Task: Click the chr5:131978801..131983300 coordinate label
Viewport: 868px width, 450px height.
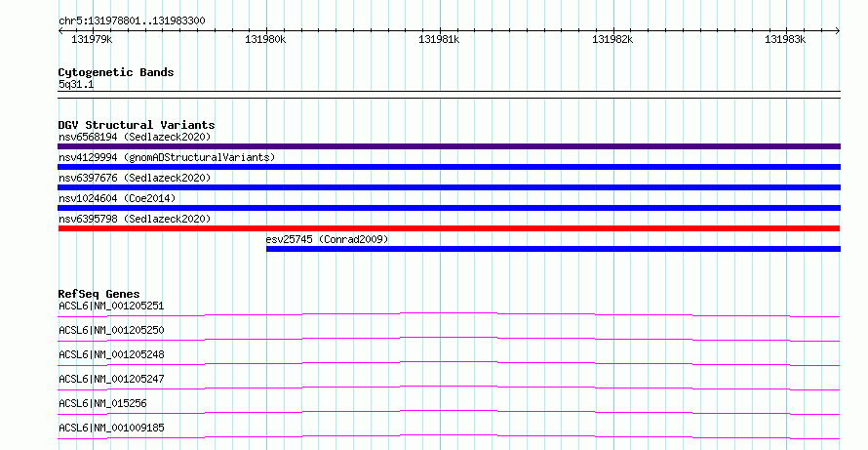Action: (132, 20)
